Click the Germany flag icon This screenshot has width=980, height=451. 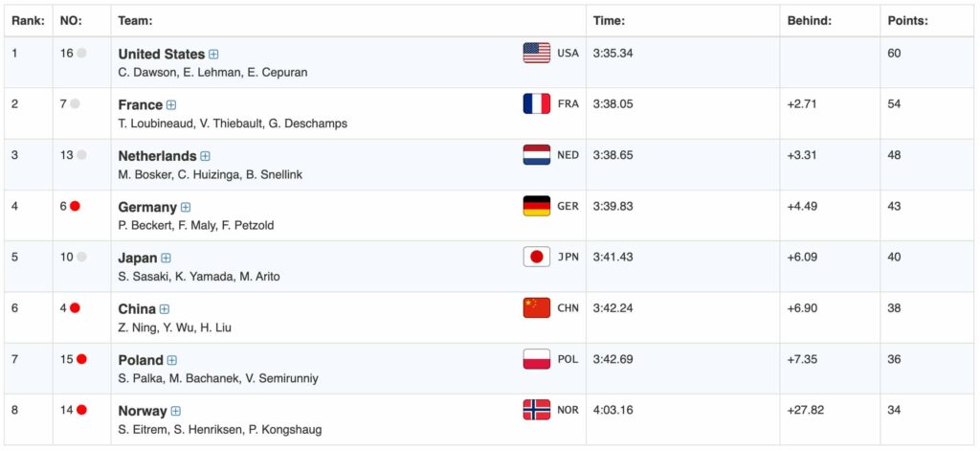[536, 206]
